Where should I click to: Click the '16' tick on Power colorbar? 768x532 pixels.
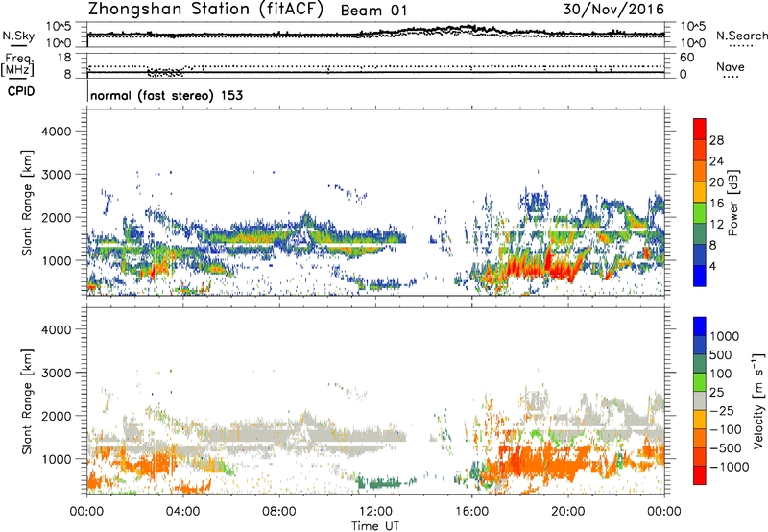click(716, 204)
